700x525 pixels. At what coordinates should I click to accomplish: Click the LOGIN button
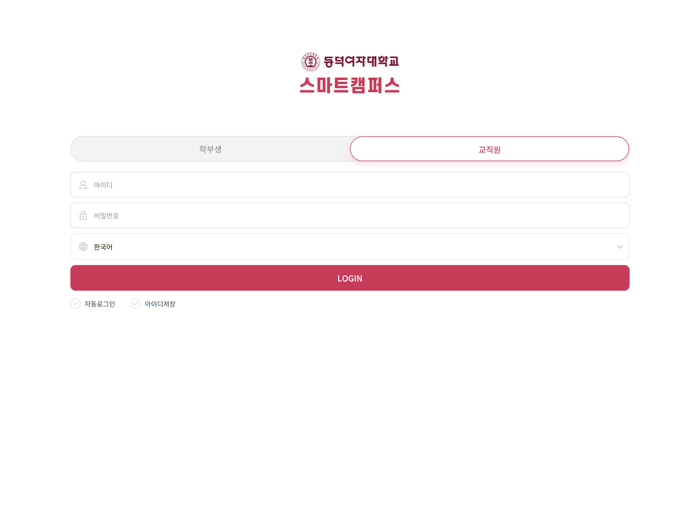pyautogui.click(x=350, y=278)
